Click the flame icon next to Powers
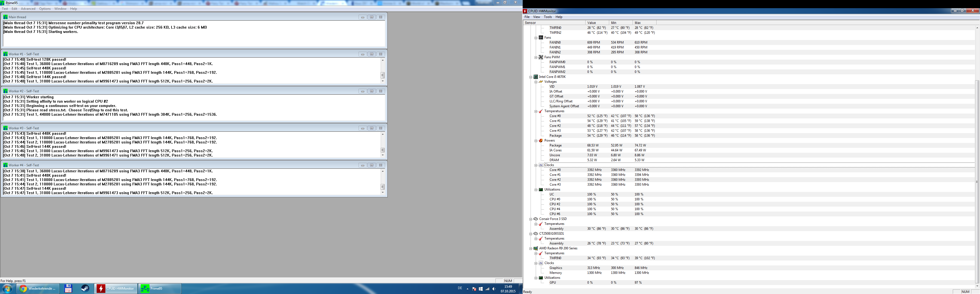980x294 pixels. (541, 141)
